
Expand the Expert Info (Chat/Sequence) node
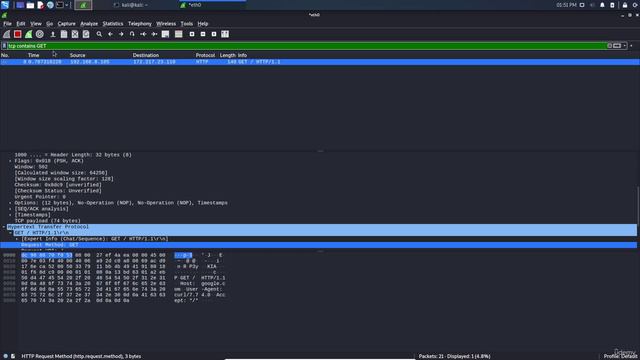coord(17,239)
